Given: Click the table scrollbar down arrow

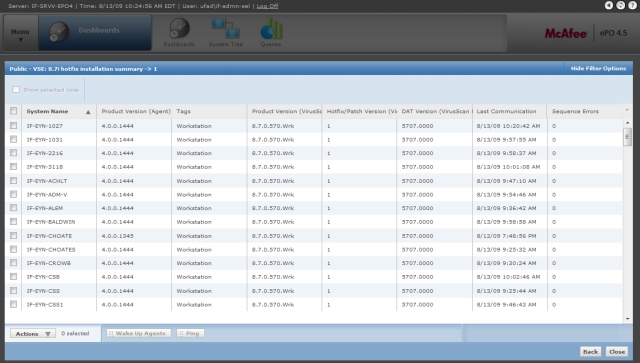Looking at the screenshot, I should tap(627, 319).
